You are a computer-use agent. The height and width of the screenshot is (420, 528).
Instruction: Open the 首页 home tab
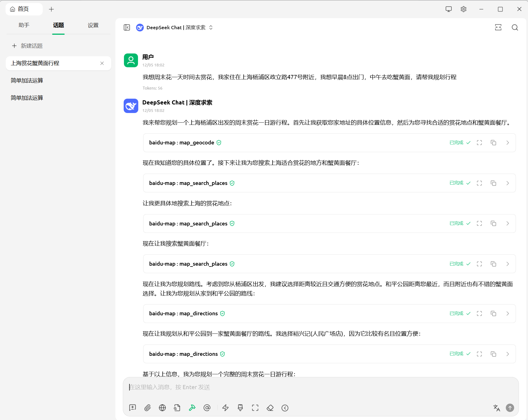coord(24,9)
